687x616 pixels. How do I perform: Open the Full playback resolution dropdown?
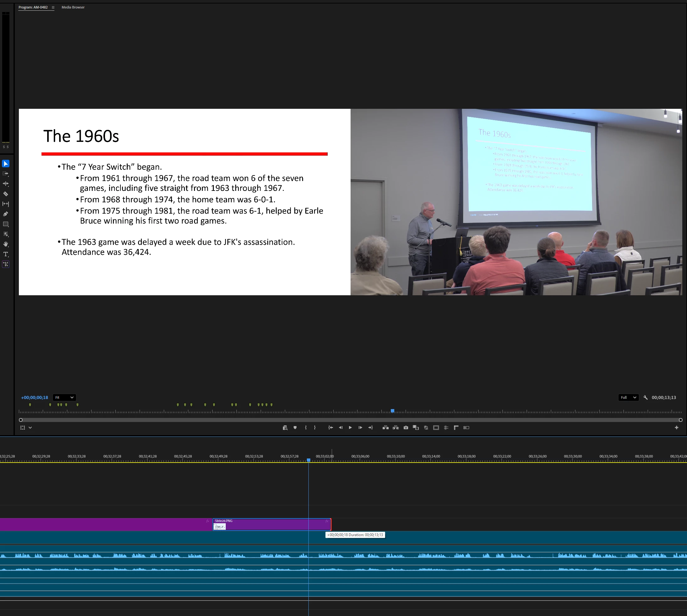click(628, 397)
